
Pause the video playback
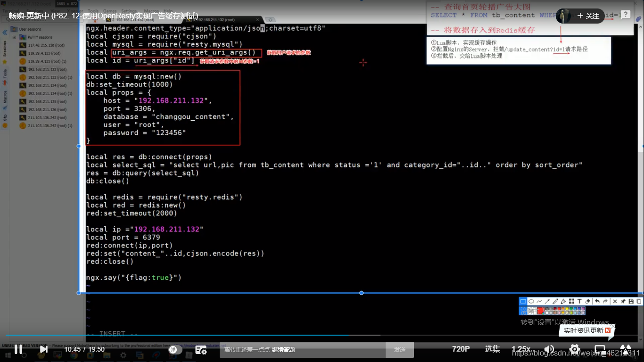[x=18, y=349]
